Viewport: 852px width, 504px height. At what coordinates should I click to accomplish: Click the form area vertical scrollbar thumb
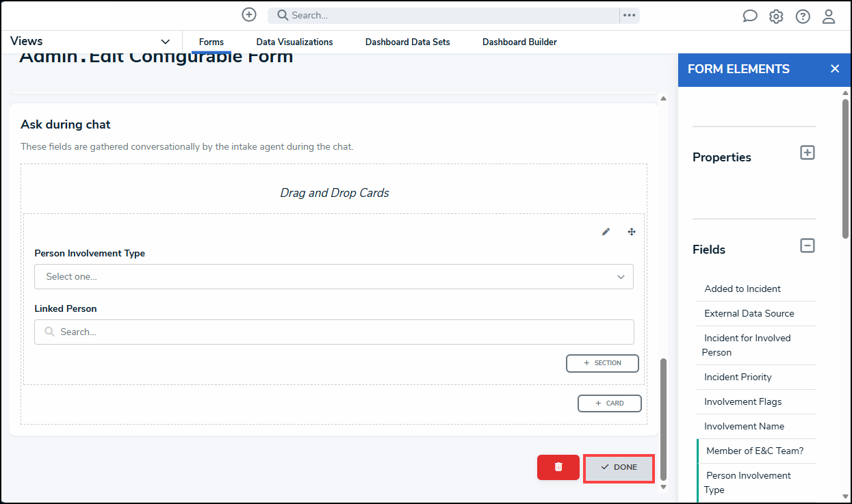(x=663, y=419)
